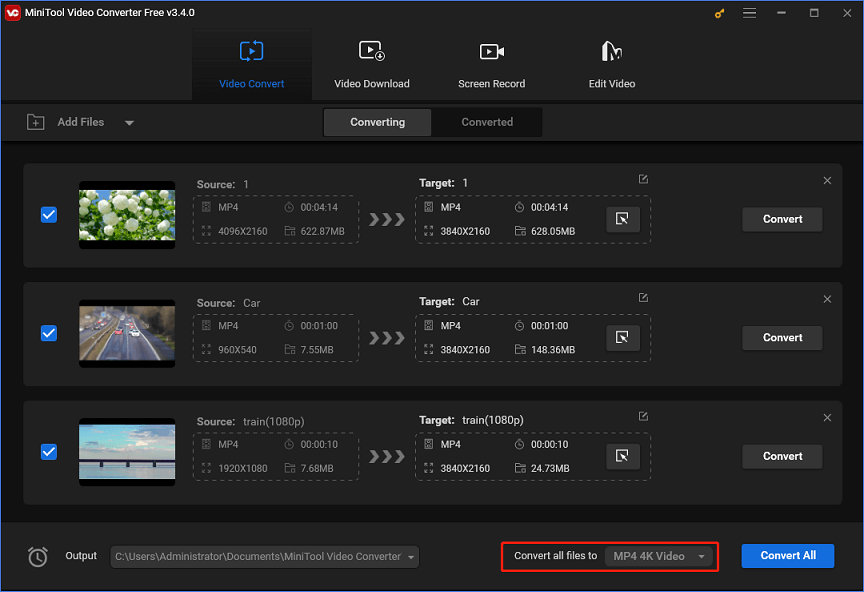The height and width of the screenshot is (592, 864).
Task: Deselect the Car video checkbox
Action: coord(48,333)
